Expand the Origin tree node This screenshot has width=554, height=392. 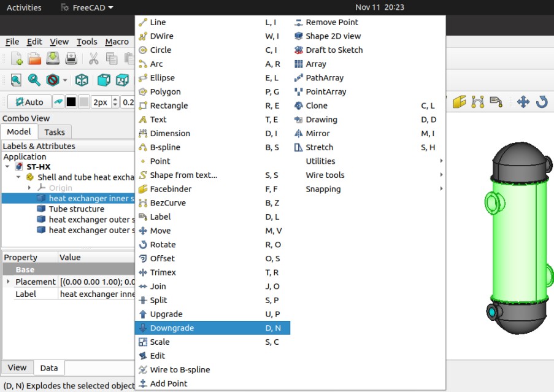[29, 188]
